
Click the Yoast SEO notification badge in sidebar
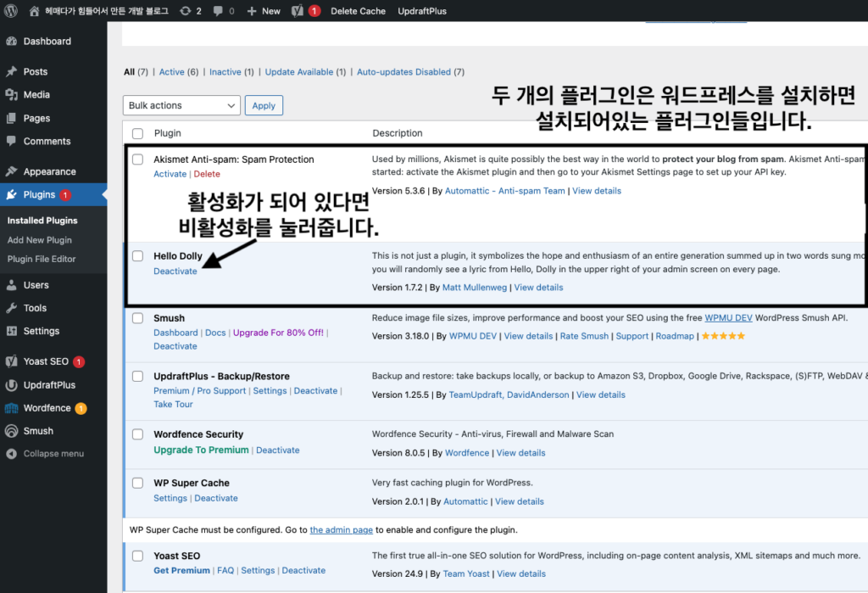79,362
